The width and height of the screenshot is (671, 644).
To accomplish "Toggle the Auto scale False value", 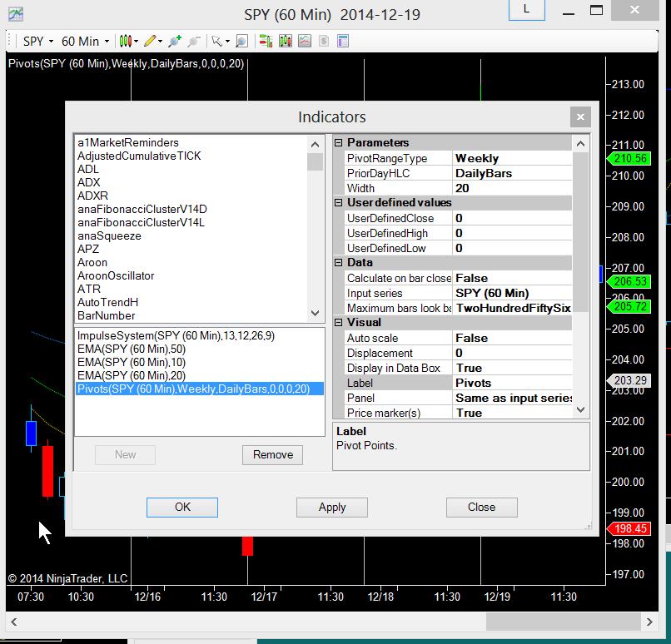I will [x=512, y=338].
